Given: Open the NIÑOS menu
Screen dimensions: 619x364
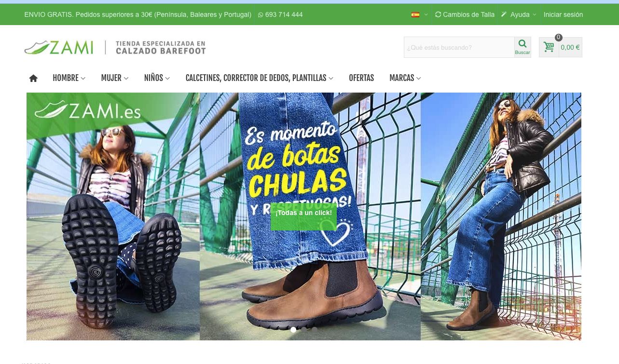Looking at the screenshot, I should coord(157,78).
